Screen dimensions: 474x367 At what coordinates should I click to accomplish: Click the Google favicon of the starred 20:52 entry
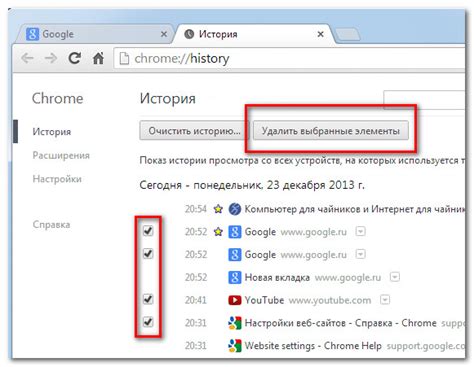coord(235,232)
